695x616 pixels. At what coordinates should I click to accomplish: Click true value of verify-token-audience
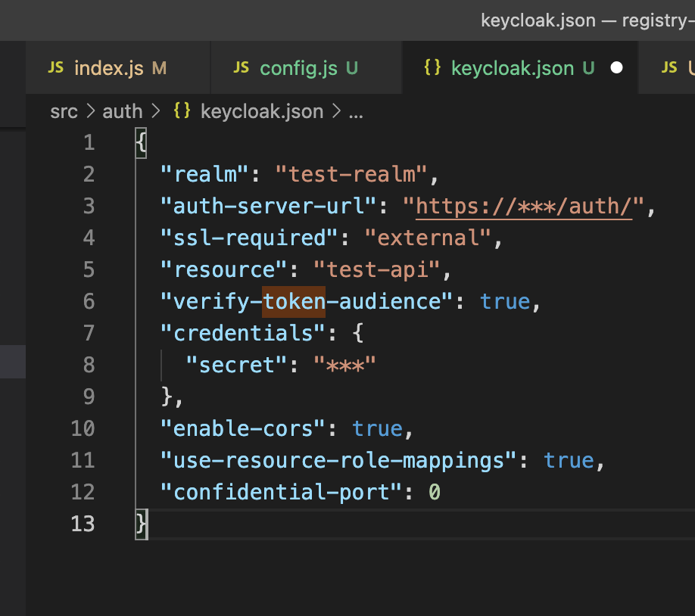tap(505, 302)
